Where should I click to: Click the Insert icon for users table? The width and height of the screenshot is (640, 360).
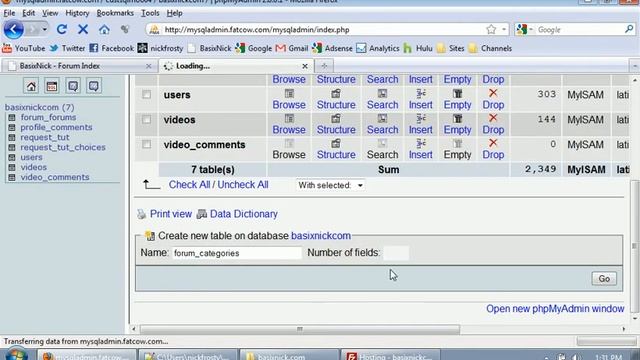tap(421, 93)
